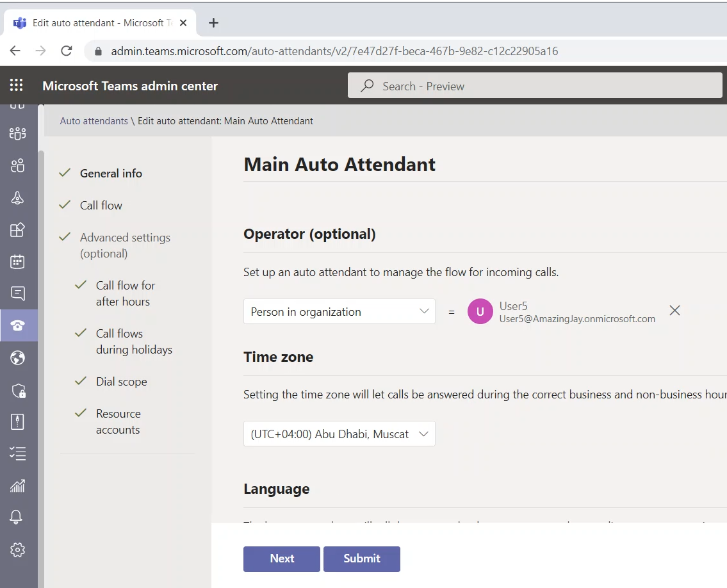Expand the Person in organization dropdown

tap(339, 312)
